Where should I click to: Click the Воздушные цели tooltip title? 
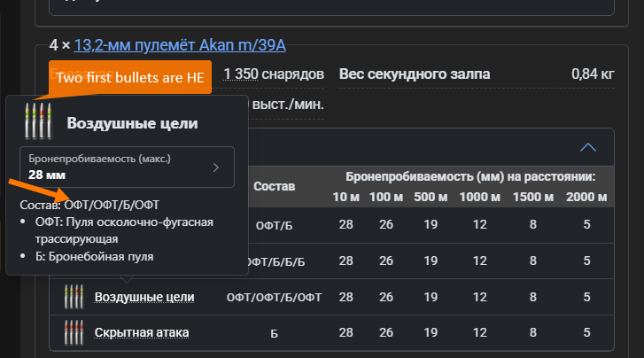(132, 122)
